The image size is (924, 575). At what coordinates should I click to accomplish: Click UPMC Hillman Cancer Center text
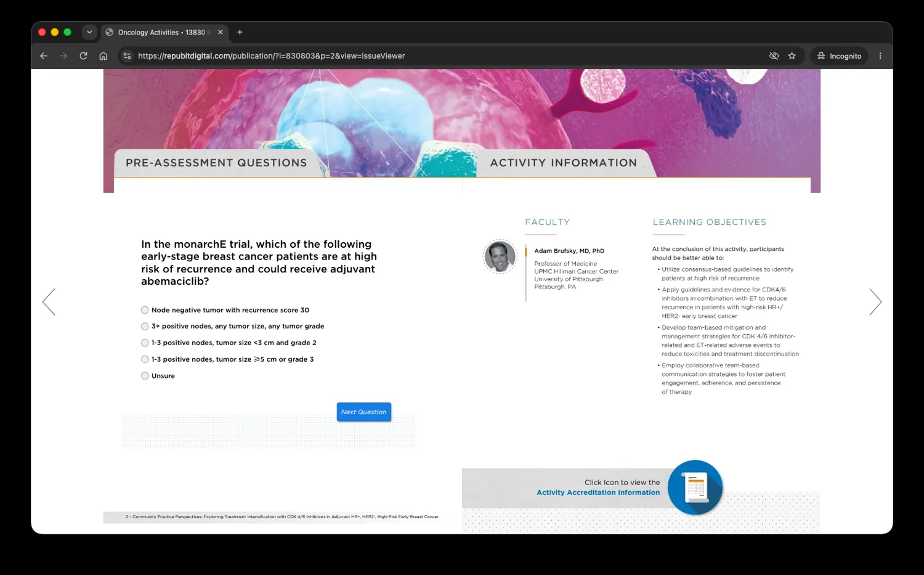coord(576,271)
